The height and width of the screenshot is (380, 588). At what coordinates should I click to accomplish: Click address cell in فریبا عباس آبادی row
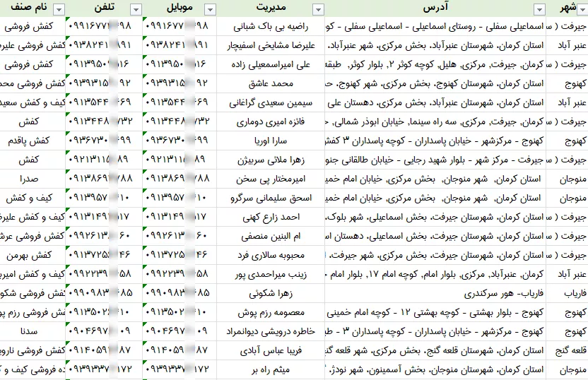tap(435, 351)
